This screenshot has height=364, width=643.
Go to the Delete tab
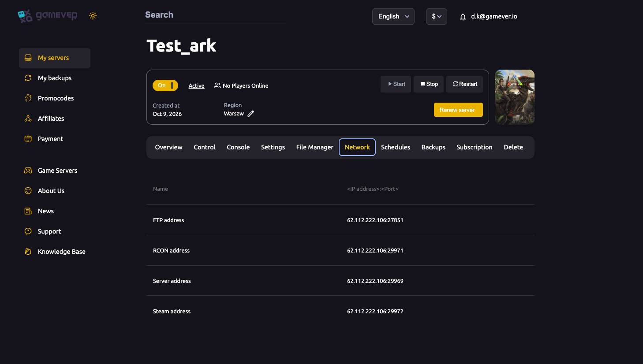tap(513, 147)
